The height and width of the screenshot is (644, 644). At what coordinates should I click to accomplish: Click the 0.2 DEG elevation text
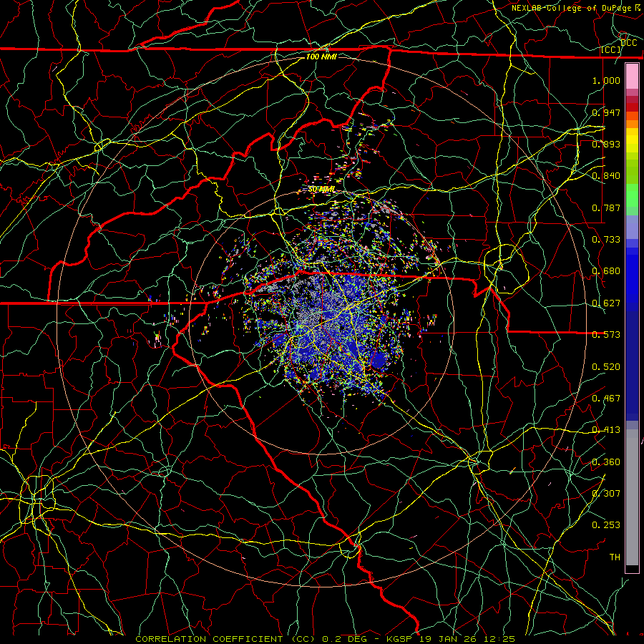tap(344, 639)
